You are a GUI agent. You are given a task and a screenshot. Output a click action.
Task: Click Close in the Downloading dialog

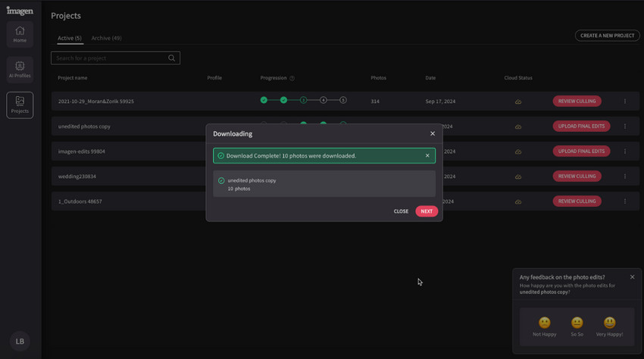point(401,211)
